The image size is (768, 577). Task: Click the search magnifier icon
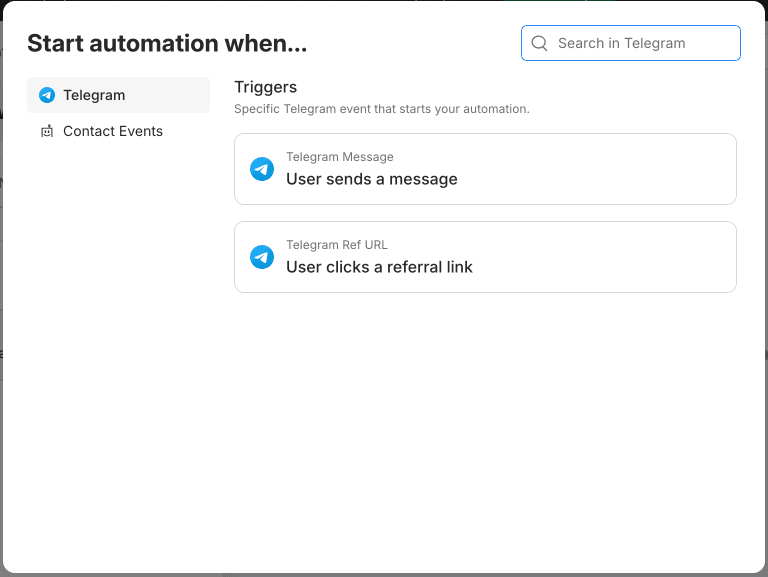539,43
